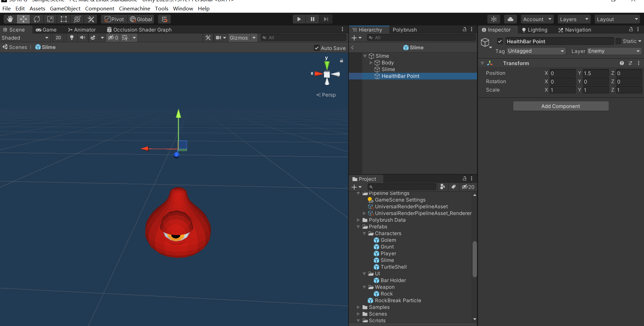Switch to the Occlusion Shader Graph tab
This screenshot has width=644, height=326.
pos(139,30)
